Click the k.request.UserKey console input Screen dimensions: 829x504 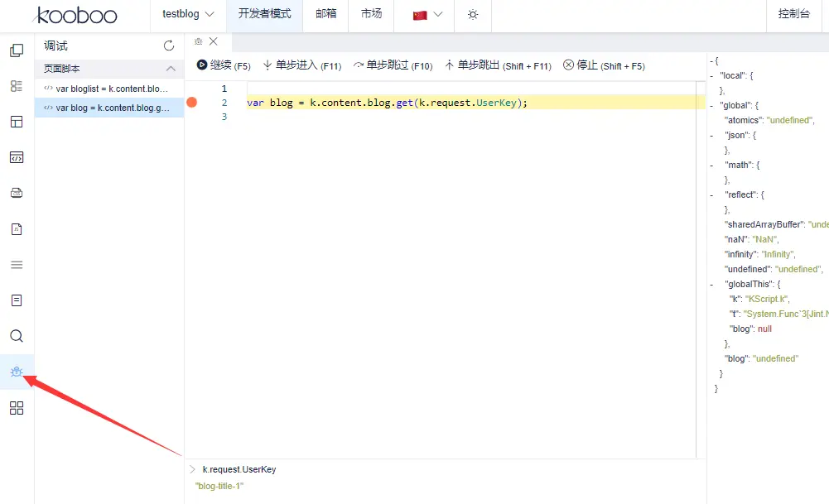[x=239, y=469]
